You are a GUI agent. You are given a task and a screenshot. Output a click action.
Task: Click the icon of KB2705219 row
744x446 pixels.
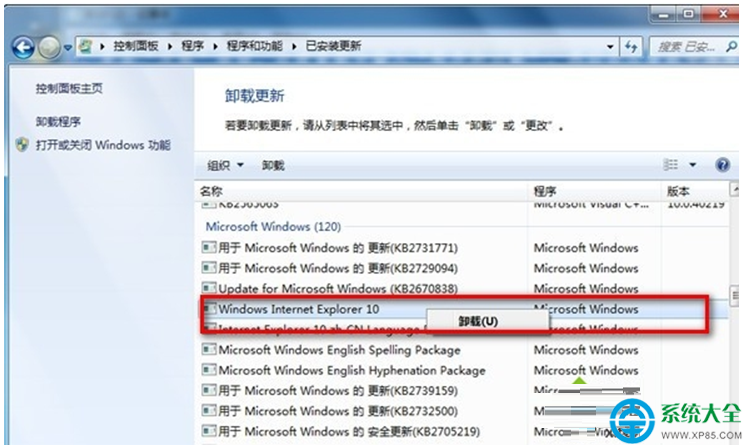(209, 431)
